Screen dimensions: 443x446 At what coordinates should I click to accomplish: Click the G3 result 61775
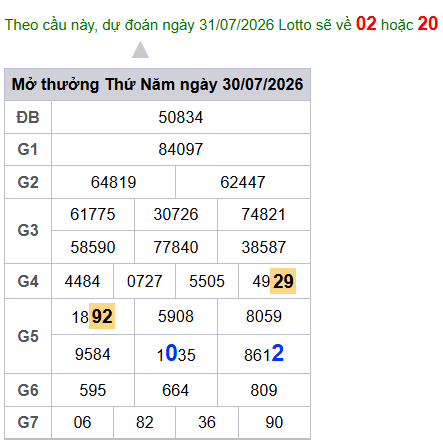(x=93, y=214)
